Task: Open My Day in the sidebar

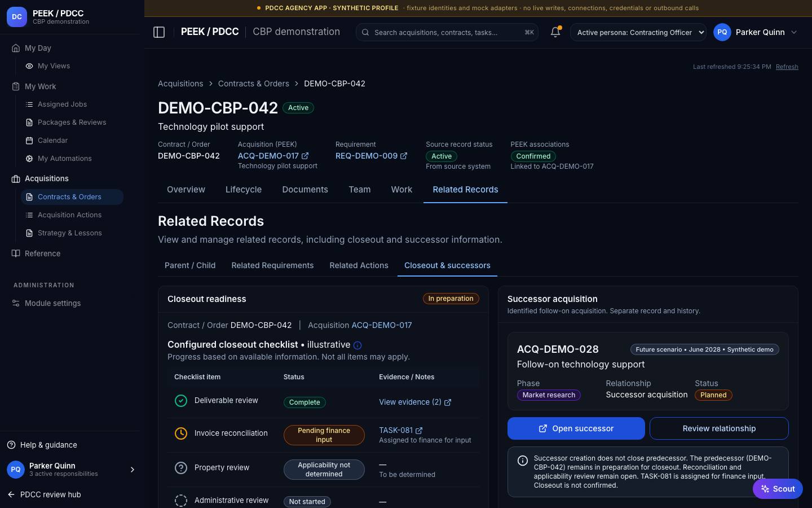Action: (x=38, y=48)
